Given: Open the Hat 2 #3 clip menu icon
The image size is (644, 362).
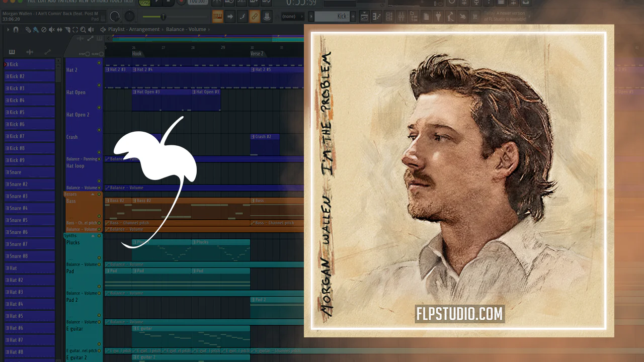Looking at the screenshot, I should click(x=108, y=69).
